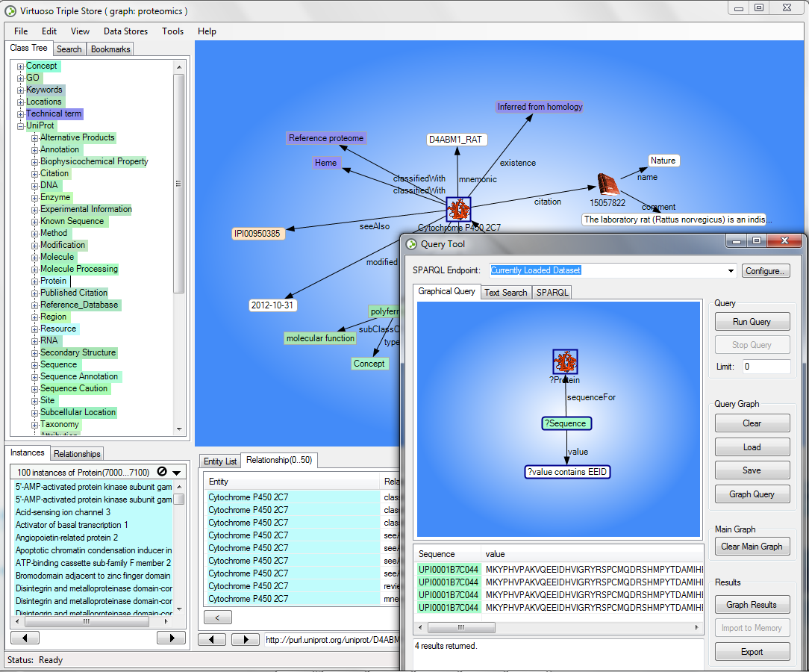Click the query Limit input field
The image size is (809, 672).
point(766,367)
